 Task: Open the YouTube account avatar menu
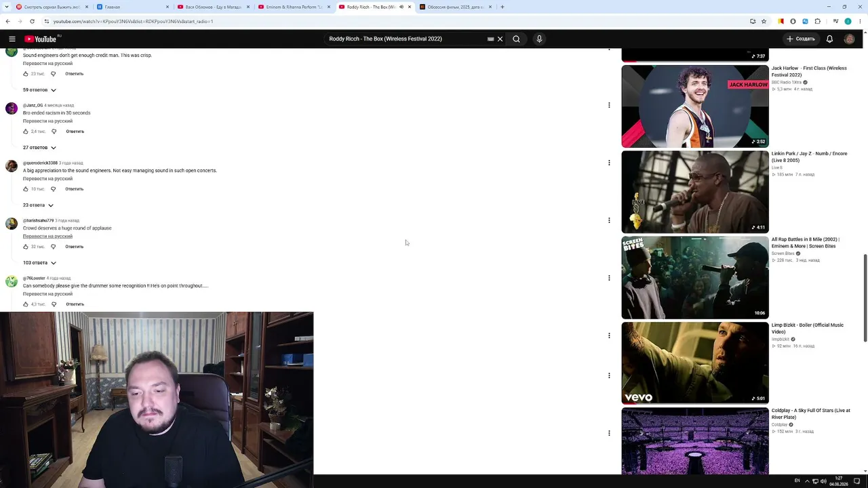pos(849,39)
